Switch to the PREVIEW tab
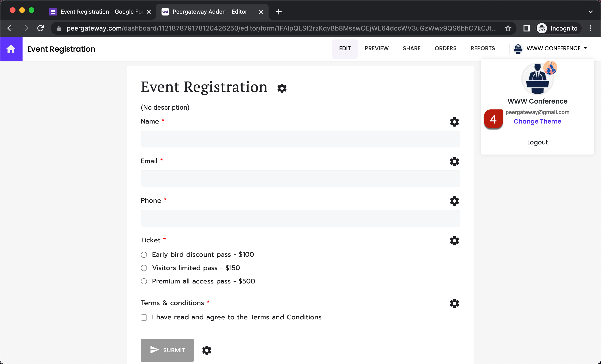Viewport: 601px width, 364px height. click(x=376, y=48)
